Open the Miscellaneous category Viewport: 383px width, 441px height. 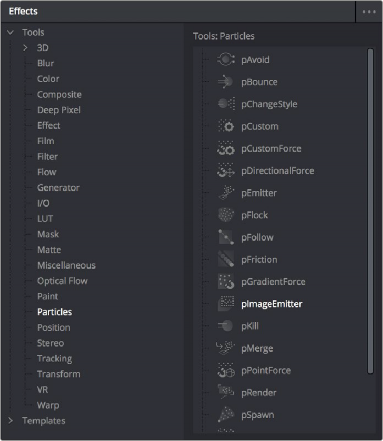click(x=66, y=265)
